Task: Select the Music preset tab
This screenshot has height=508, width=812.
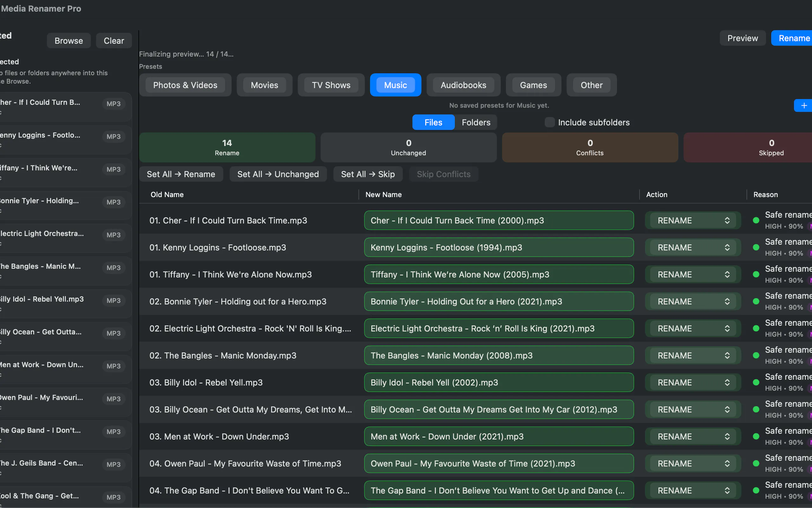Action: [395, 85]
